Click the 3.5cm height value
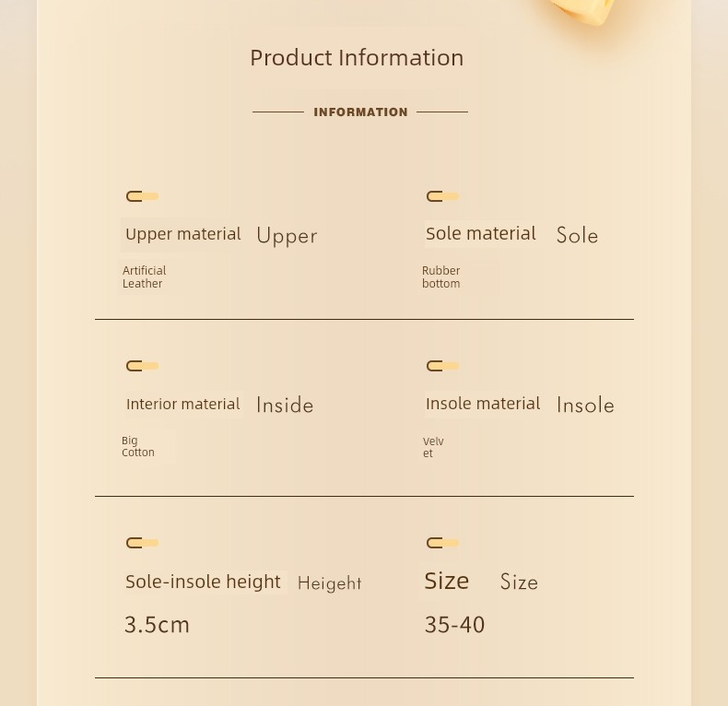This screenshot has height=706, width=728. tap(157, 625)
